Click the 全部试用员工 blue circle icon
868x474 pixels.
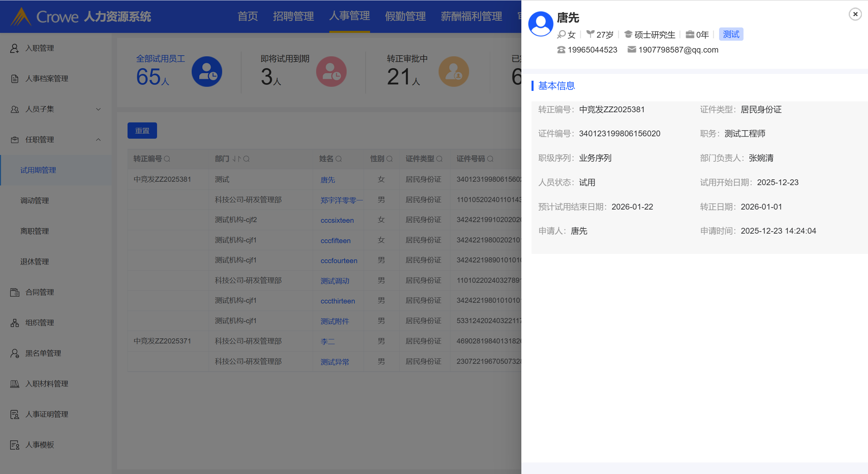[x=207, y=72]
